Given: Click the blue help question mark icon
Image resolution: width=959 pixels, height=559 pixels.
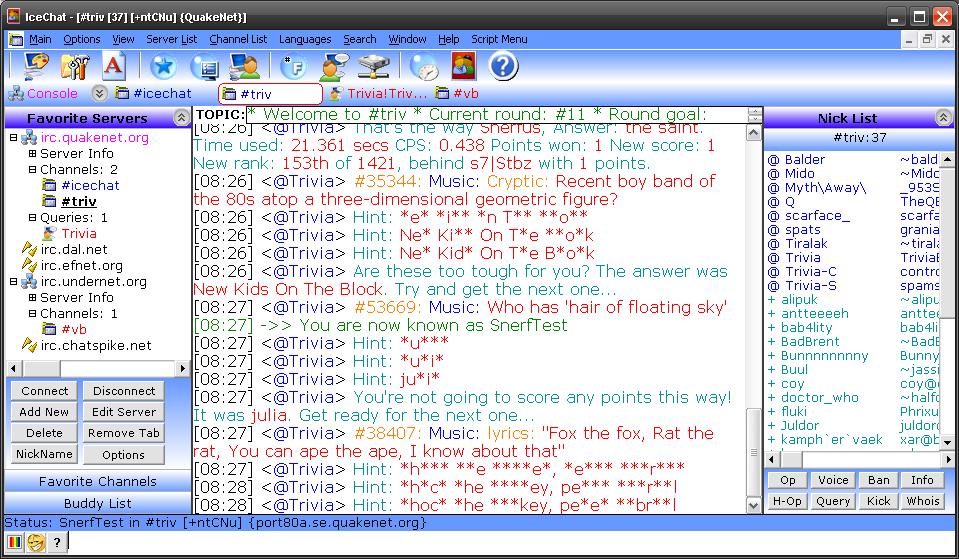Looking at the screenshot, I should (503, 66).
